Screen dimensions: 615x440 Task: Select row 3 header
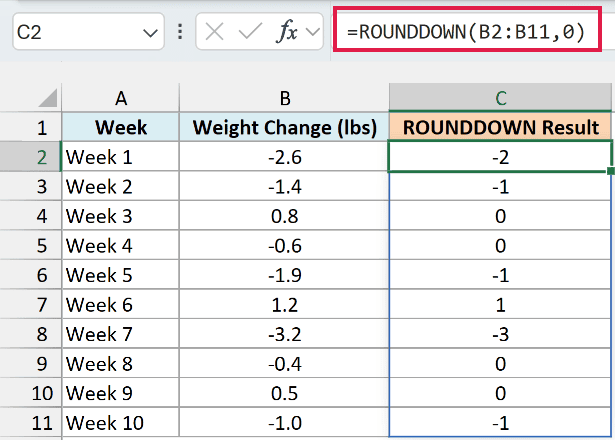(x=31, y=186)
